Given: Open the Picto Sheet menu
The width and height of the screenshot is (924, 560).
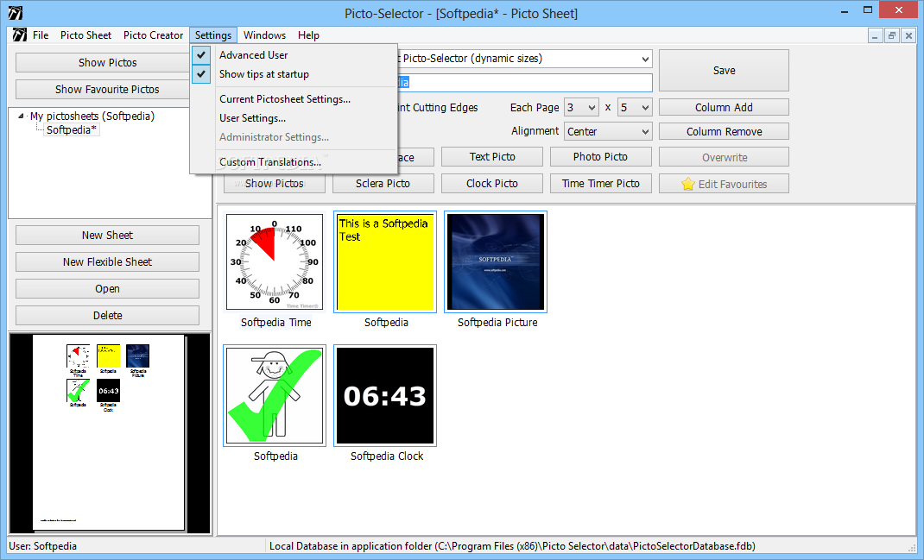Looking at the screenshot, I should click(85, 35).
